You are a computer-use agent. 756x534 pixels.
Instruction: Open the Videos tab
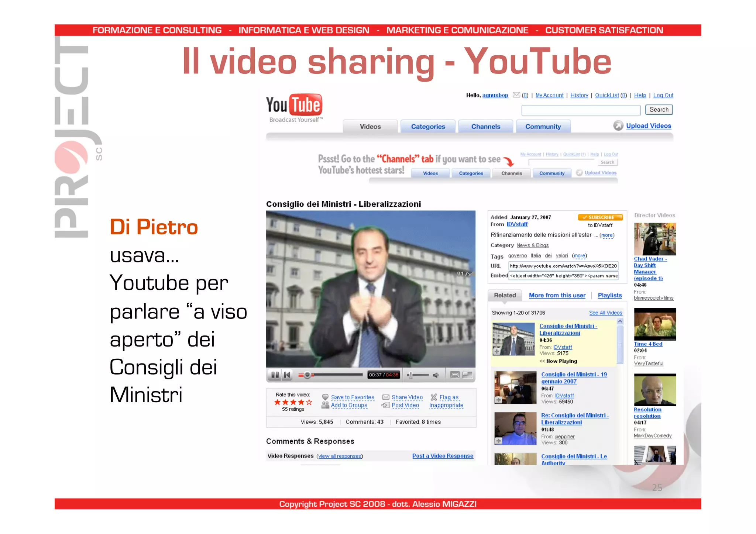coord(370,127)
